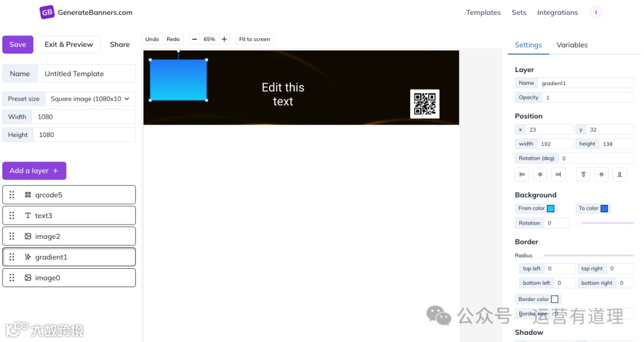The height and width of the screenshot is (342, 644).
Task: Open the To color swatch
Action: tap(604, 209)
